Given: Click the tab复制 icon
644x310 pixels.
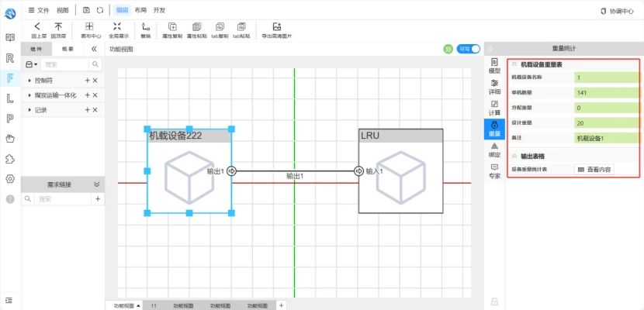Looking at the screenshot, I should coord(220,26).
